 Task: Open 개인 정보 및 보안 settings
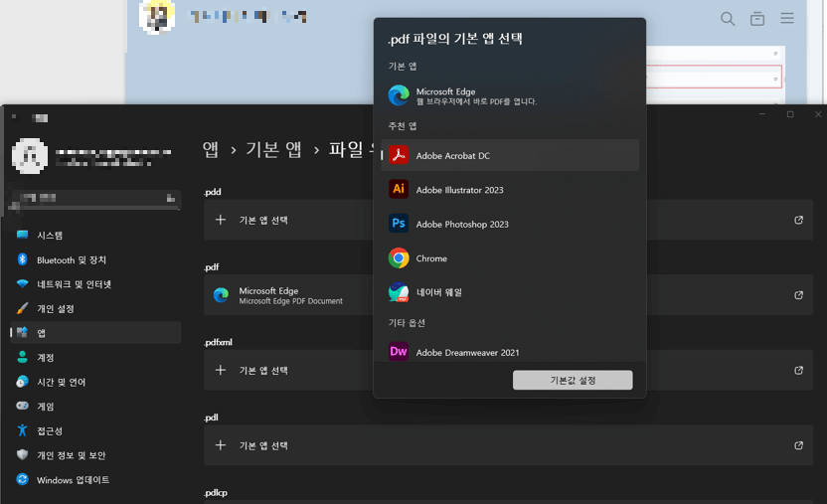(x=95, y=455)
